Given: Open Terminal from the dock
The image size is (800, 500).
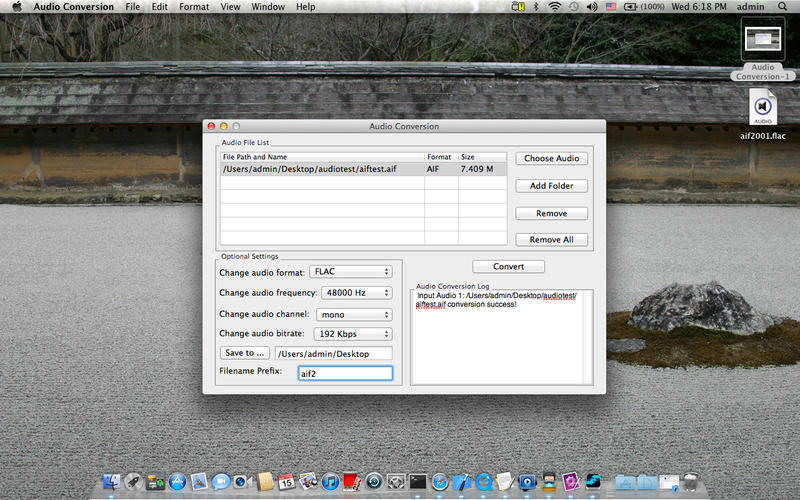Looking at the screenshot, I should pos(419,482).
